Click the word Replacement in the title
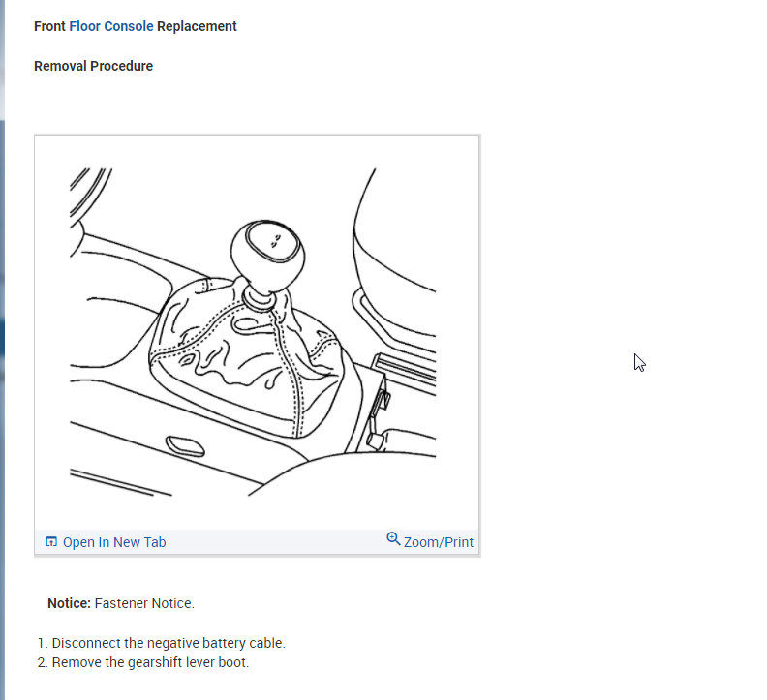767x700 pixels. (x=197, y=26)
